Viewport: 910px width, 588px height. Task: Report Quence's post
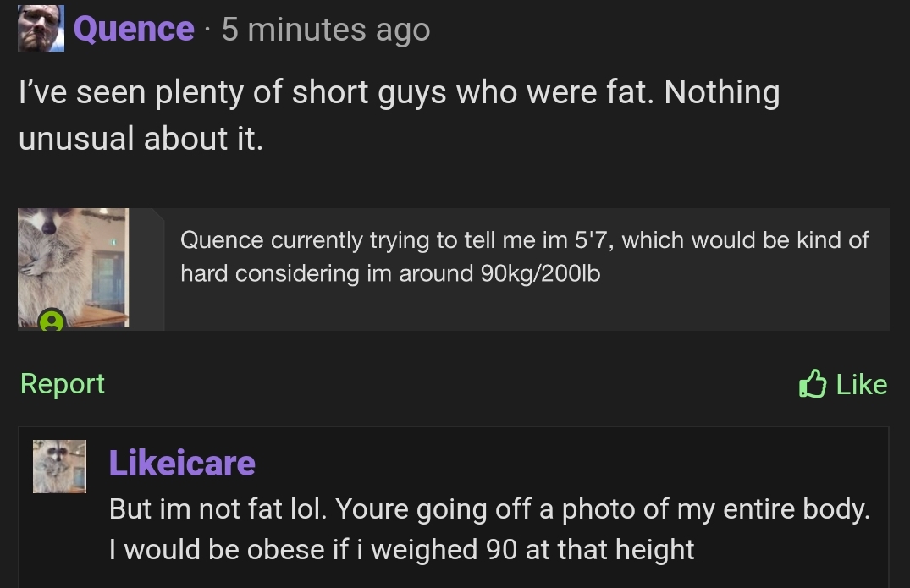63,383
